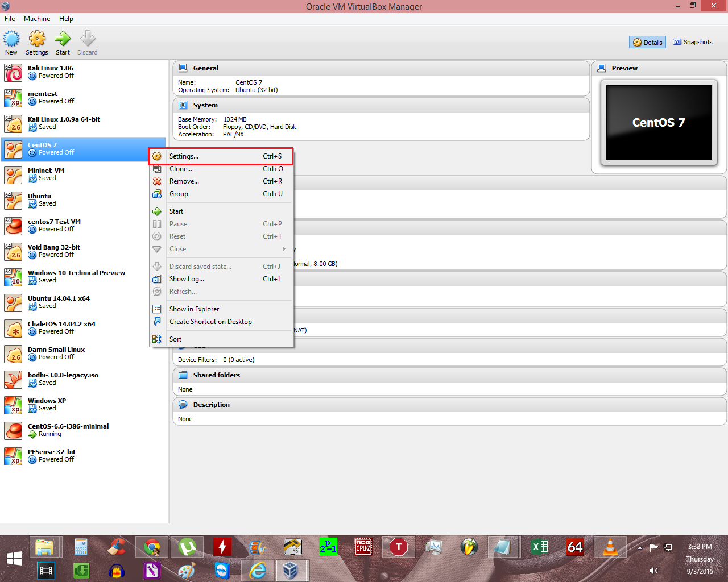Choose Clone... from the context menu
The image size is (728, 582).
(x=221, y=169)
